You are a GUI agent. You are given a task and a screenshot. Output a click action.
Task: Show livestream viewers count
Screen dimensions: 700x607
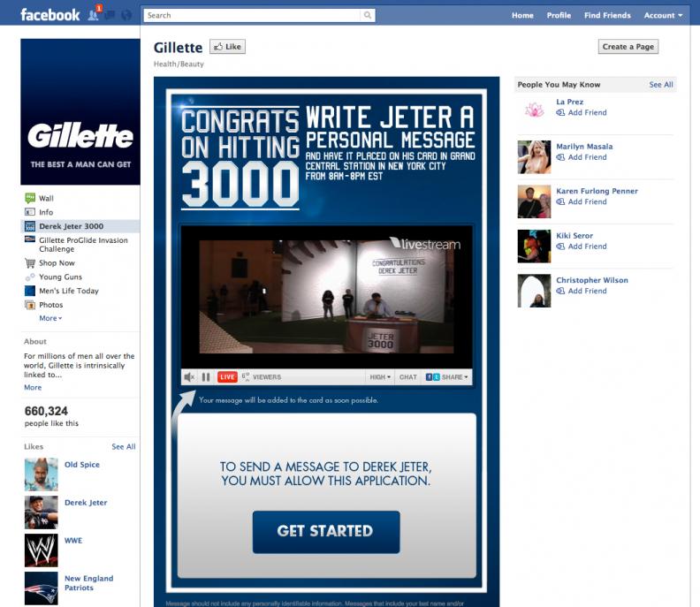click(262, 377)
